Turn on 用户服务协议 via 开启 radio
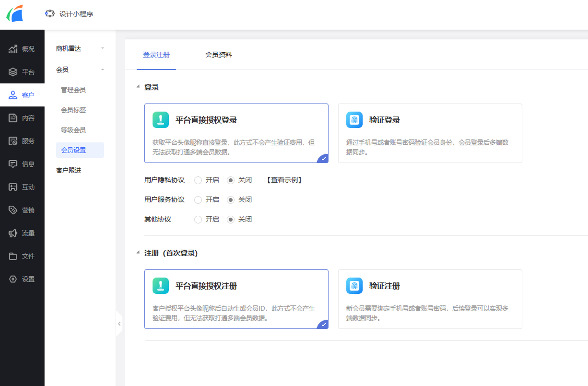Viewport: 588px width, 386px height. pos(198,200)
